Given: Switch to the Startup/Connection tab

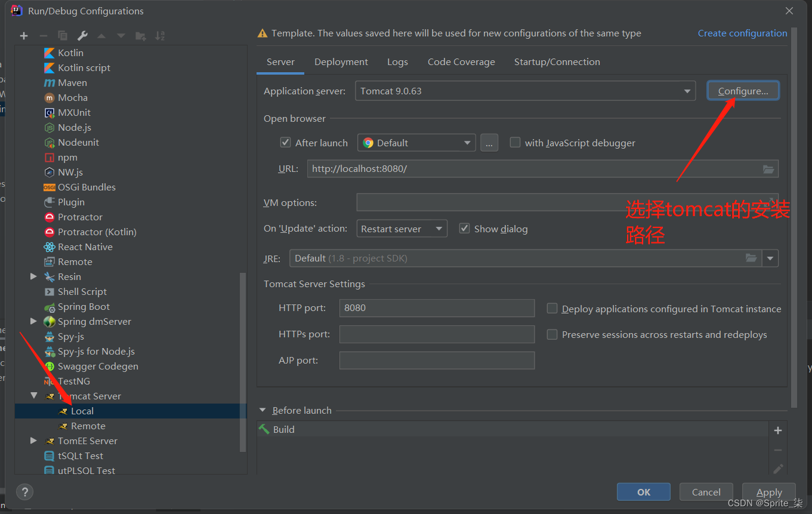Looking at the screenshot, I should click(557, 62).
